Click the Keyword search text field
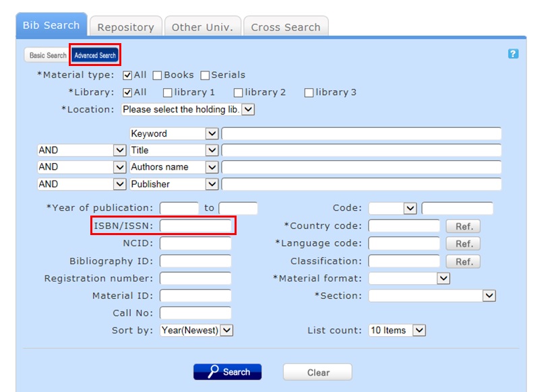The image size is (552, 392). (361, 133)
